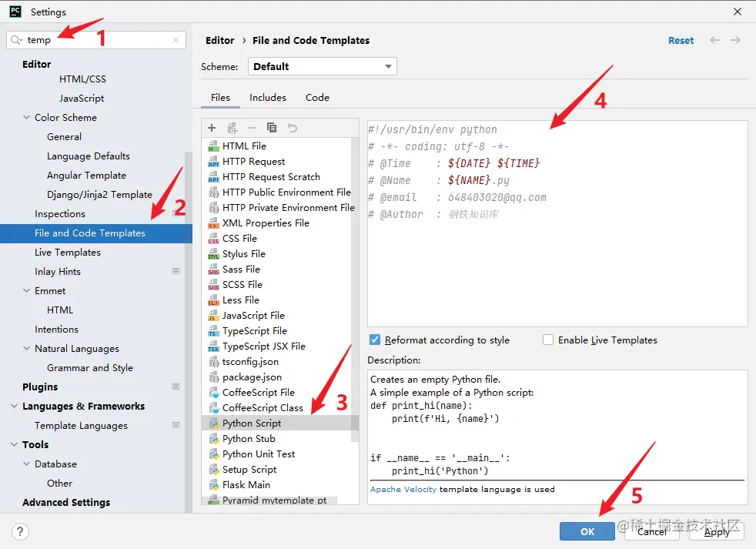The image size is (756, 549).
Task: Select the Setup Script template
Action: point(249,470)
